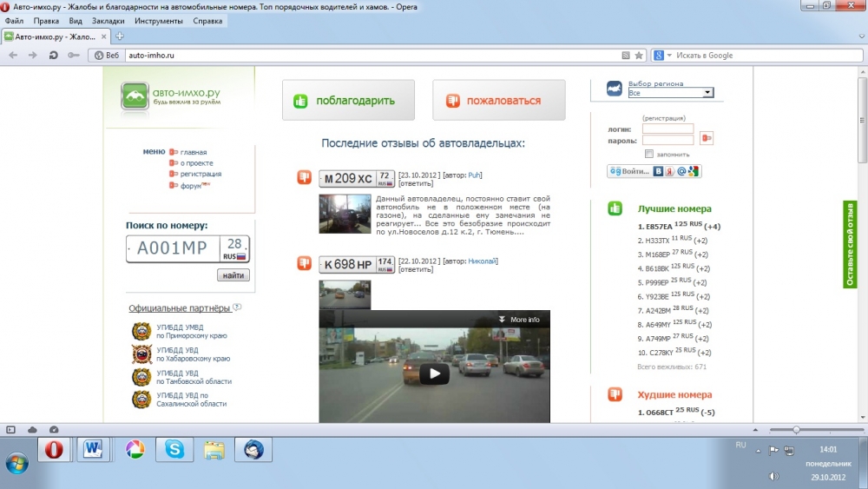Screen dimensions: 868x489
Task: Click the RSS feed icon in address bar
Action: click(x=626, y=55)
